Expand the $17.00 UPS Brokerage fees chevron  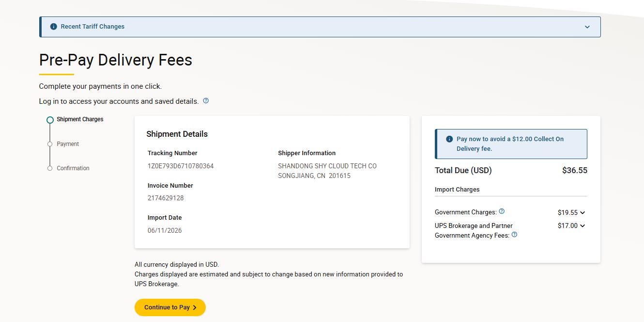pyautogui.click(x=583, y=225)
